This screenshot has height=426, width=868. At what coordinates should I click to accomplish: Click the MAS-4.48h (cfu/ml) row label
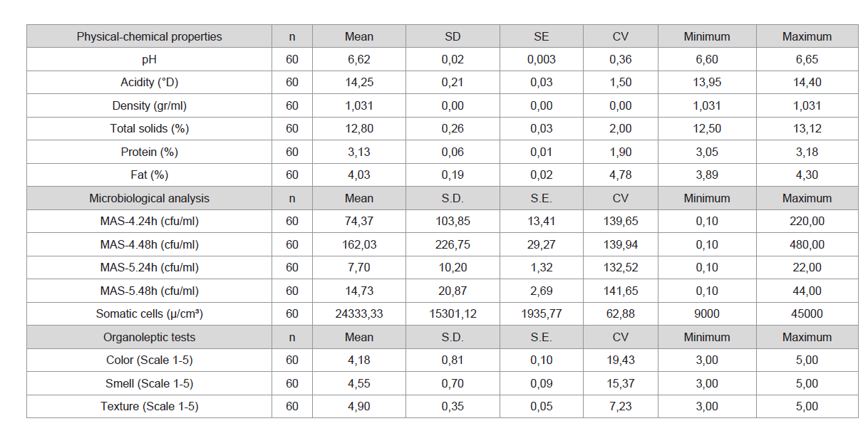[149, 244]
